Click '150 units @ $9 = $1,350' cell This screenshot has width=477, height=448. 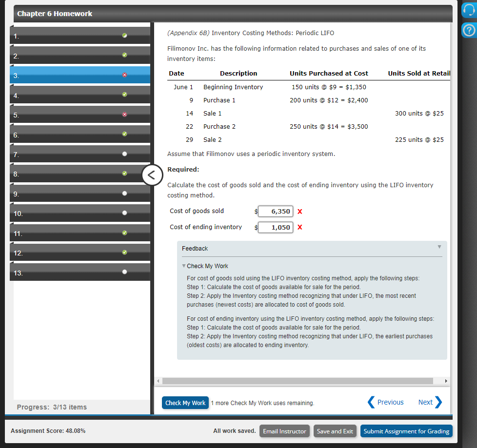(329, 87)
